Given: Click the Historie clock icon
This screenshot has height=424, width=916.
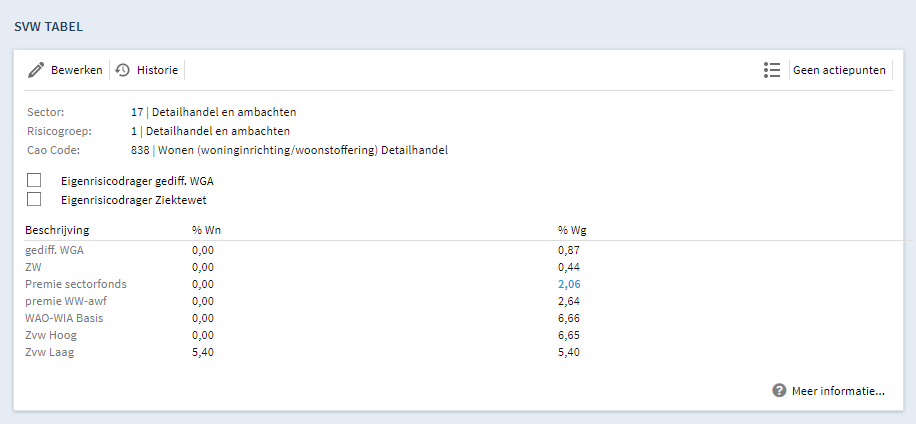Looking at the screenshot, I should point(123,70).
